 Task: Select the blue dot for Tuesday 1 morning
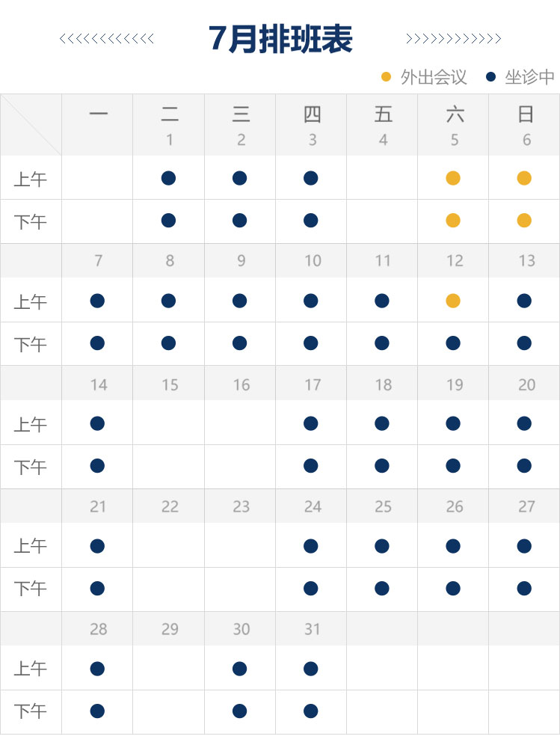[x=168, y=178]
